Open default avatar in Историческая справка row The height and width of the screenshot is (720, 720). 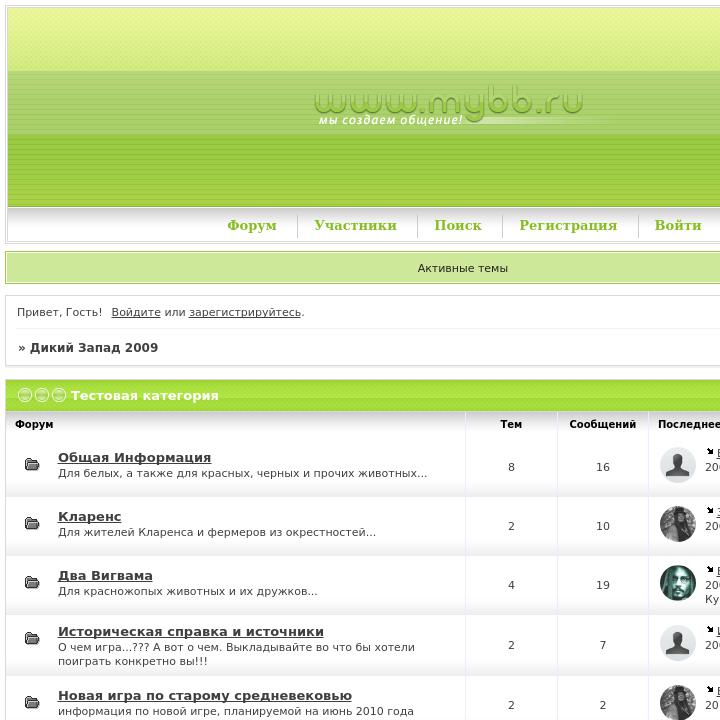pyautogui.click(x=678, y=642)
